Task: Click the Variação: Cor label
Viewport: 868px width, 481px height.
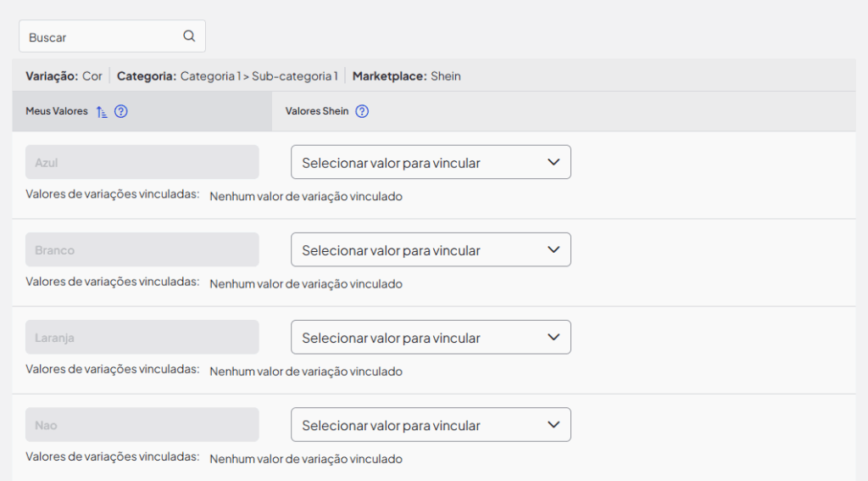Action: click(64, 76)
